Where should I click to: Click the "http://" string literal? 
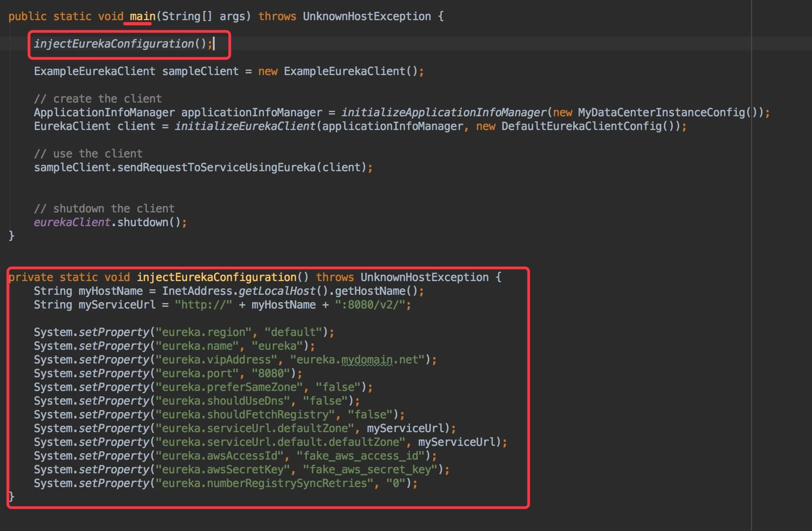point(203,305)
